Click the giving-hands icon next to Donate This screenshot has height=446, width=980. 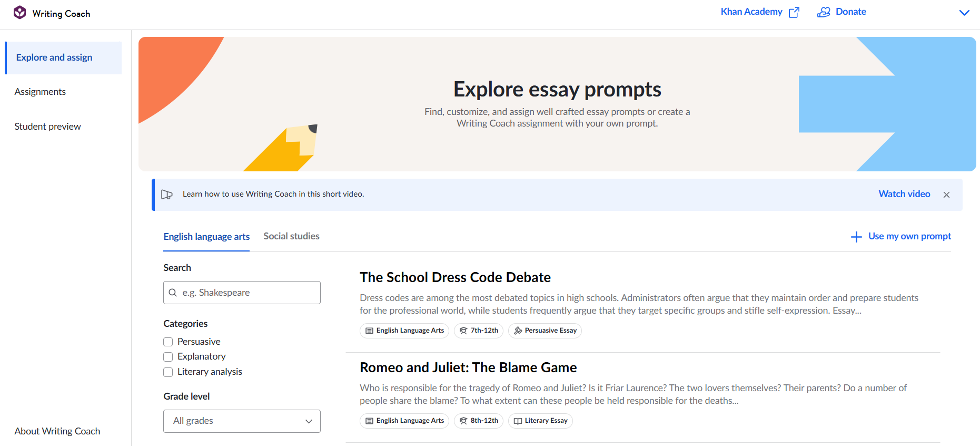[x=823, y=12]
